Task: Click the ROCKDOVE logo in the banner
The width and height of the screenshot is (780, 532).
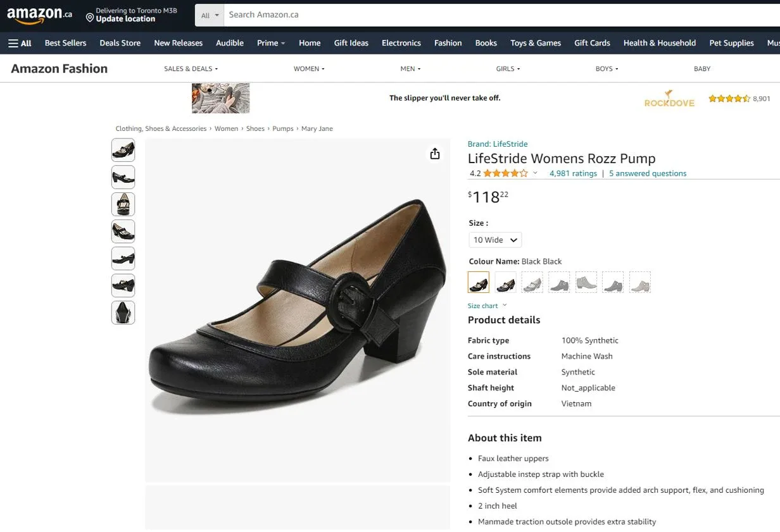Action: [669, 99]
